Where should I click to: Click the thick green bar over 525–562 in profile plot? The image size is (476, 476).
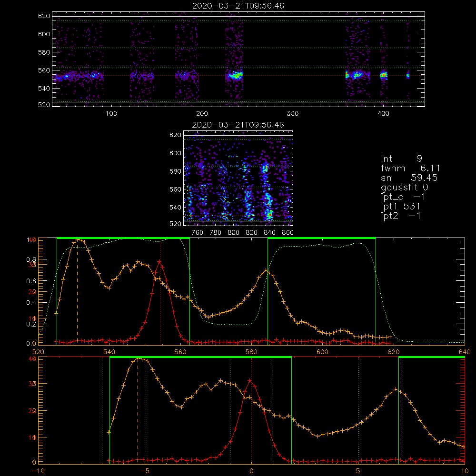pos(123,238)
